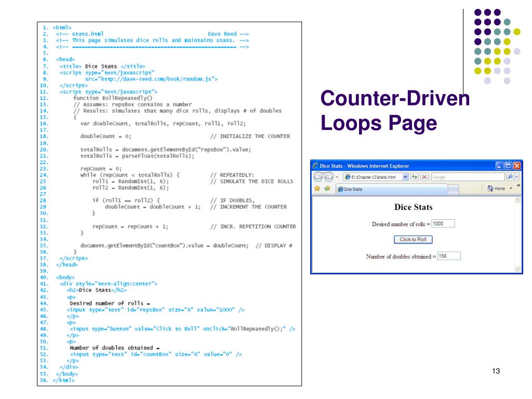The height and width of the screenshot is (399, 532).
Task: Go forward with the IE Forward arrow
Action: (328, 177)
